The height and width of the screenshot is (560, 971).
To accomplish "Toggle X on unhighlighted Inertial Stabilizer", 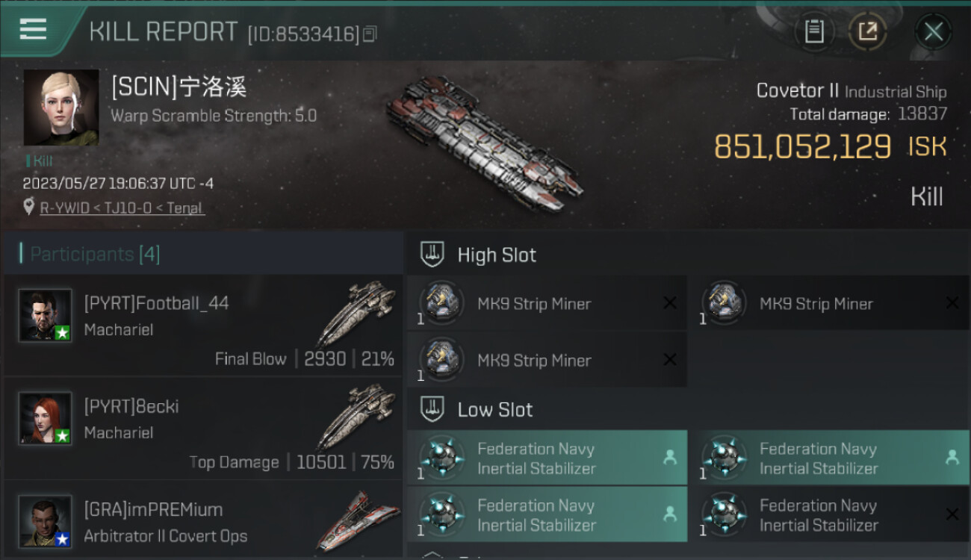I will pos(952,514).
